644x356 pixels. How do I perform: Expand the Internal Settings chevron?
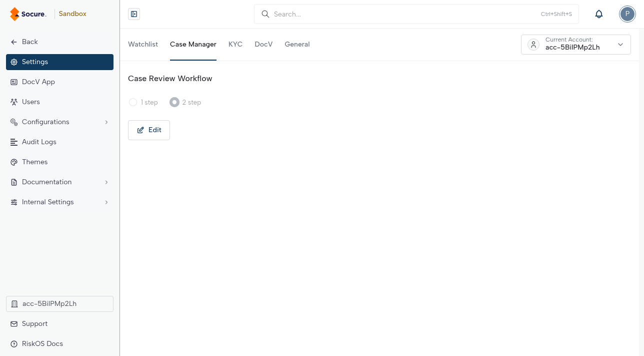pyautogui.click(x=106, y=202)
